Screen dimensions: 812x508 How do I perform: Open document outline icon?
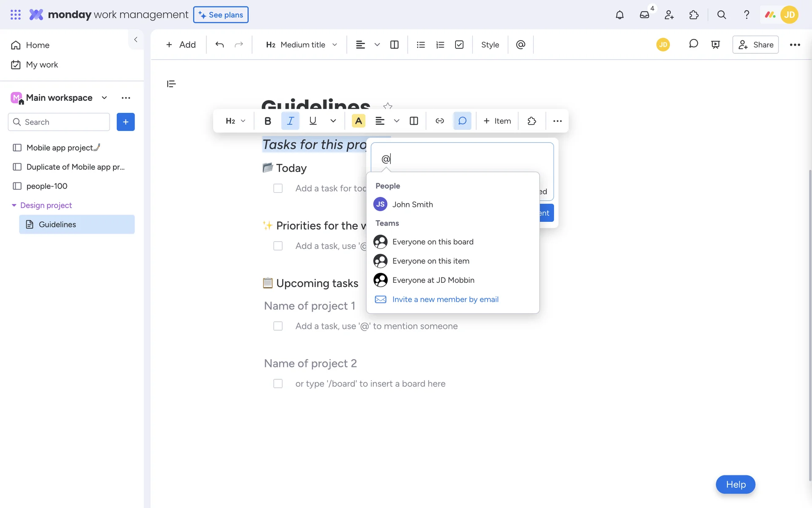pyautogui.click(x=171, y=84)
